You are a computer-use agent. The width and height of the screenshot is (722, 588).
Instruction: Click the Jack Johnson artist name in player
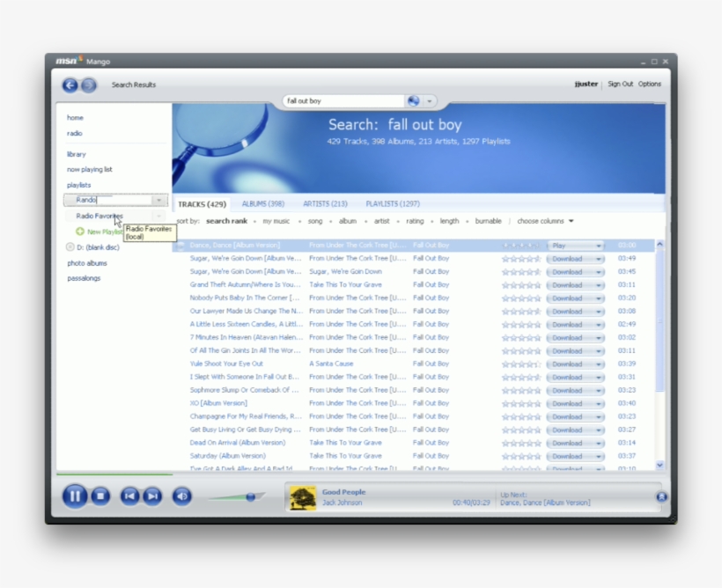pos(343,503)
